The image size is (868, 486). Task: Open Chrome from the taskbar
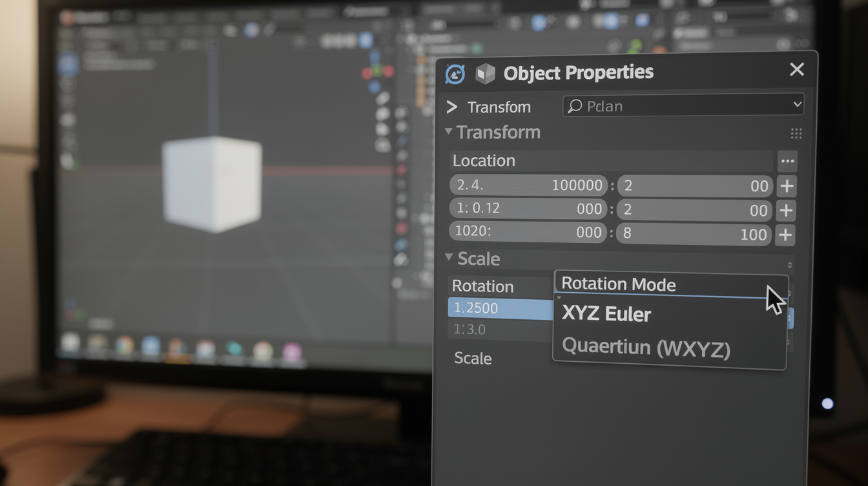(124, 343)
